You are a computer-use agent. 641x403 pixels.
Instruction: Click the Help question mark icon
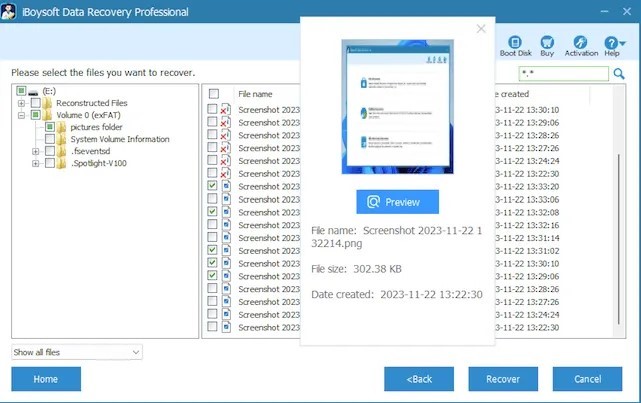611,43
